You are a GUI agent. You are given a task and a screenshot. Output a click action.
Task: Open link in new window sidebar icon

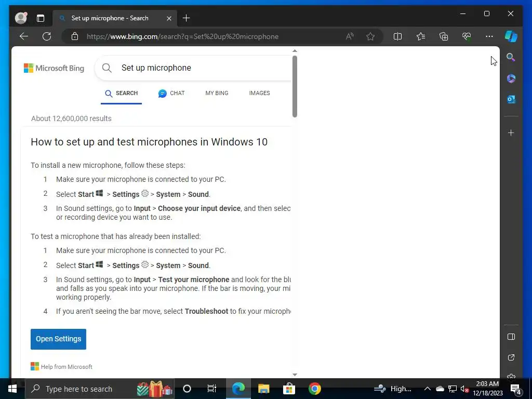[511, 357]
